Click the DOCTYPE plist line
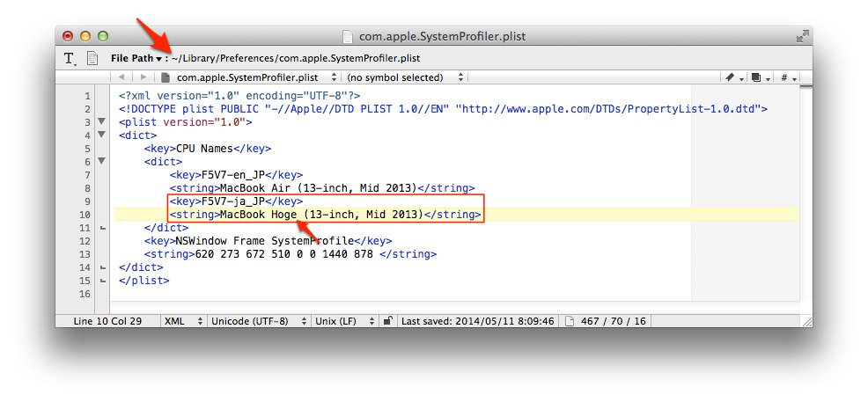Image resolution: width=868 pixels, height=402 pixels. 443,108
